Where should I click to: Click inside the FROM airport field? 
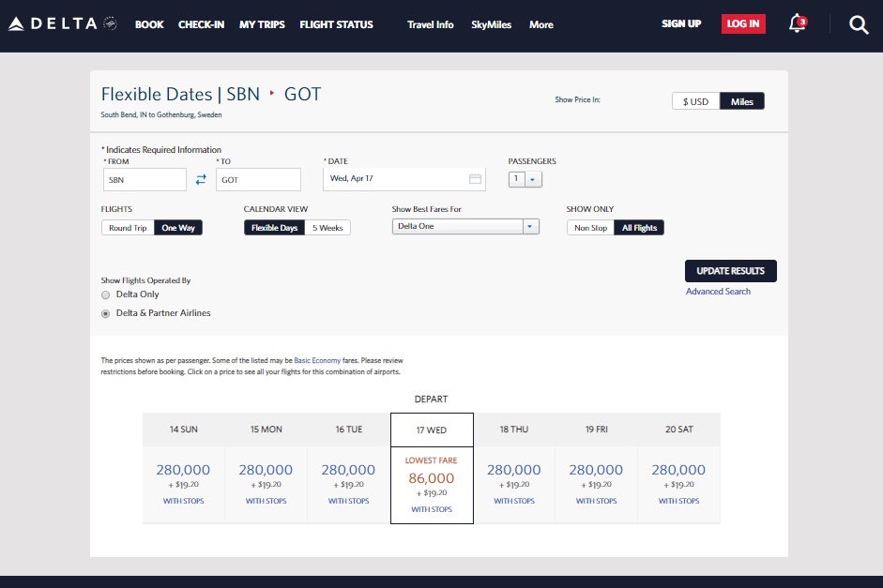click(145, 178)
